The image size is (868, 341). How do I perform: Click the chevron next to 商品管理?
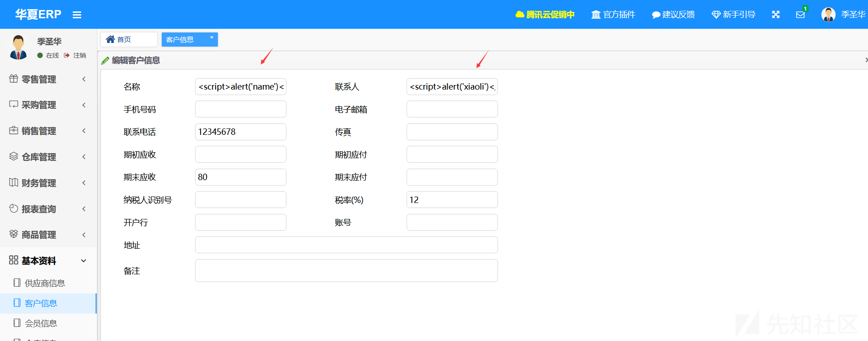tap(84, 235)
